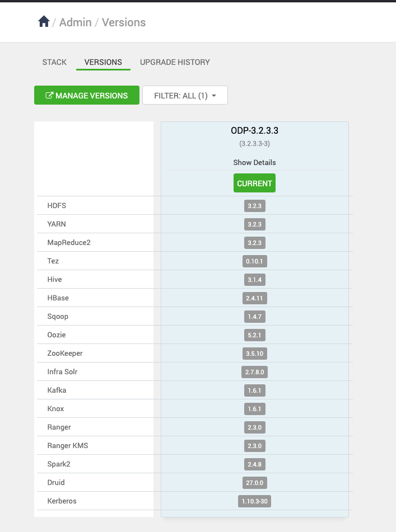Image resolution: width=396 pixels, height=532 pixels.
Task: Click the Manage Versions button
Action: 86,95
